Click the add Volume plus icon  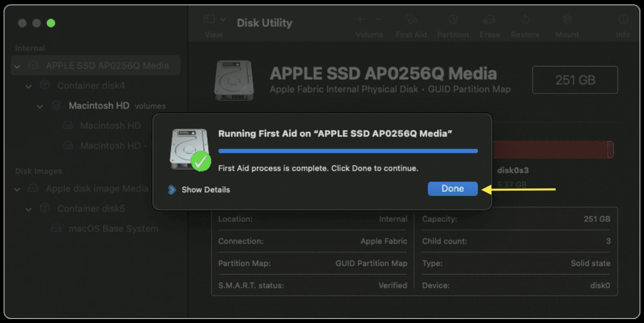pos(360,20)
